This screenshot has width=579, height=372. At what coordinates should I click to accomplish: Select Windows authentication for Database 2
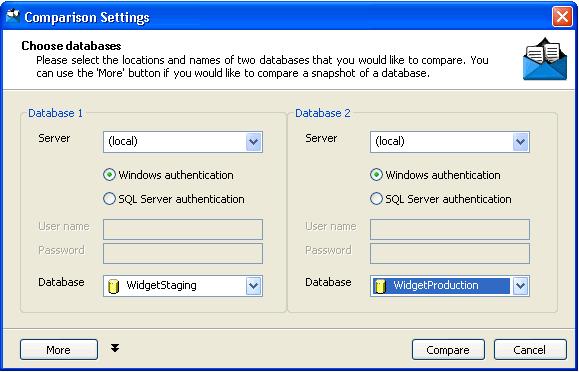coord(376,175)
